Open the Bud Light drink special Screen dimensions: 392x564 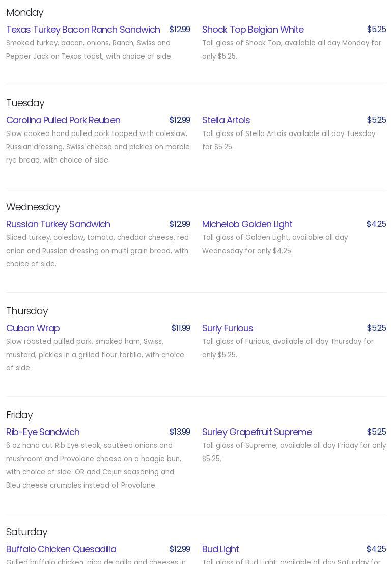click(220, 549)
